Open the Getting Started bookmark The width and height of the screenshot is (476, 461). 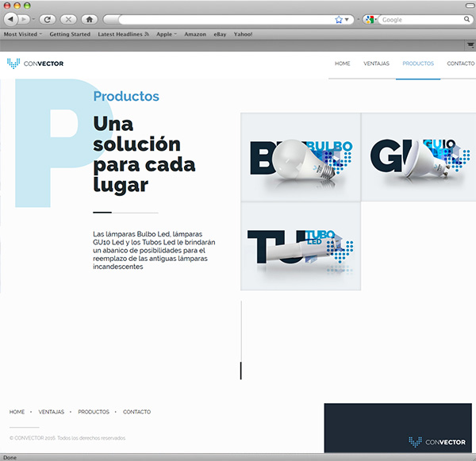(70, 35)
